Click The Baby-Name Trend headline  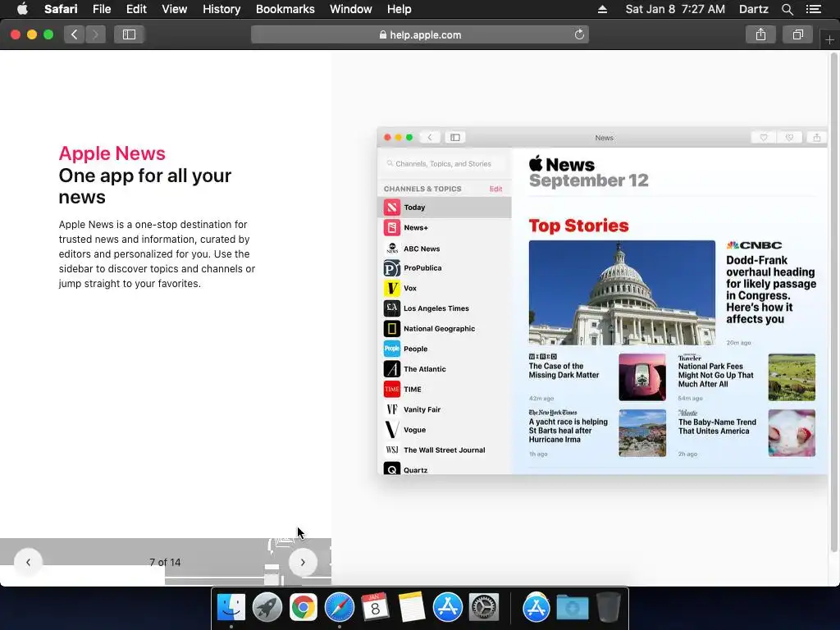(x=717, y=427)
